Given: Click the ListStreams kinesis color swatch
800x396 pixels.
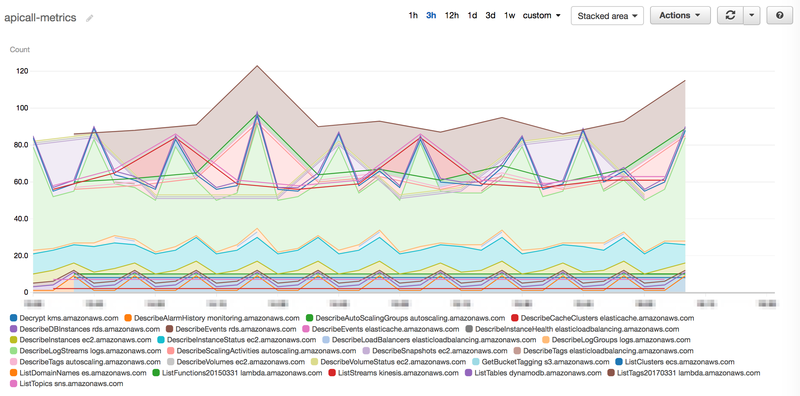Looking at the screenshot, I should point(332,373).
